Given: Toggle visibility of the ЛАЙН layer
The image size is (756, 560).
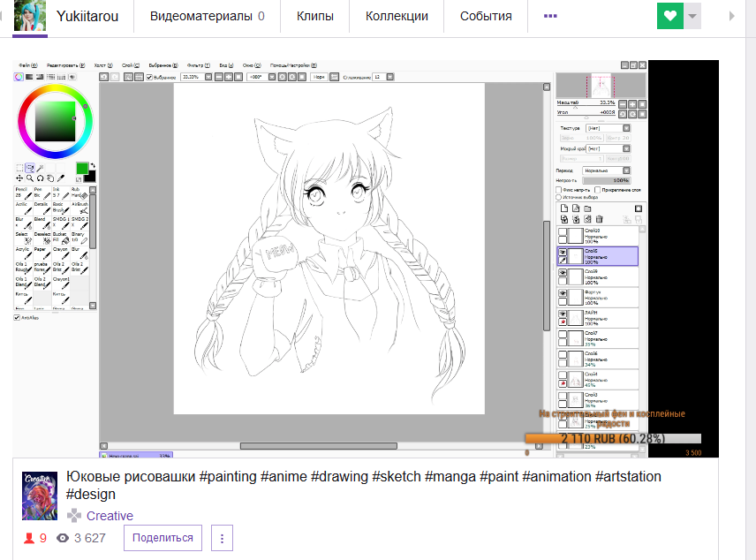Looking at the screenshot, I should [x=563, y=314].
